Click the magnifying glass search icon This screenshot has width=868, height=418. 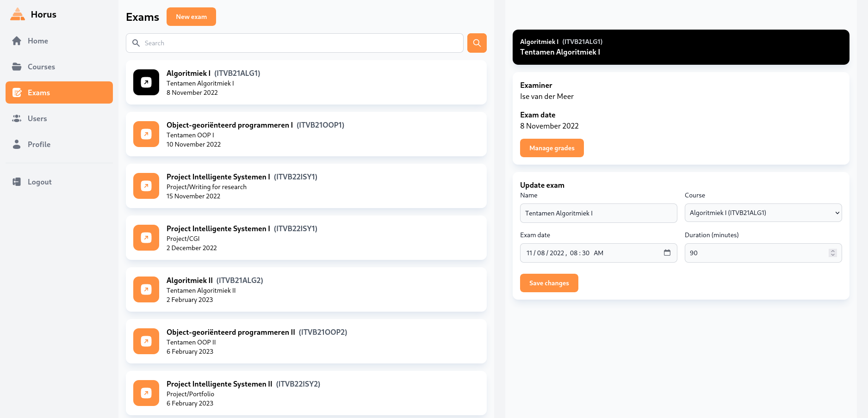coord(477,43)
